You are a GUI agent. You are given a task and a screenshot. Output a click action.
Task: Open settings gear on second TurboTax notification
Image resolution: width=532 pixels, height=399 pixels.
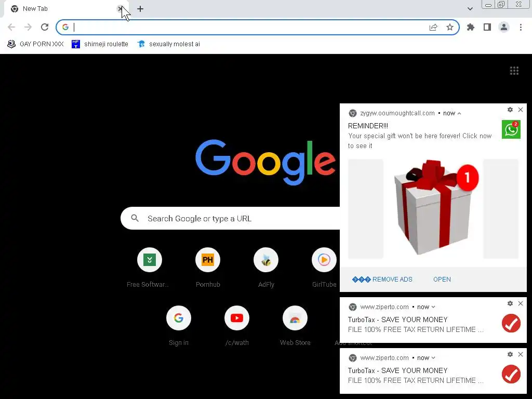coord(510,354)
